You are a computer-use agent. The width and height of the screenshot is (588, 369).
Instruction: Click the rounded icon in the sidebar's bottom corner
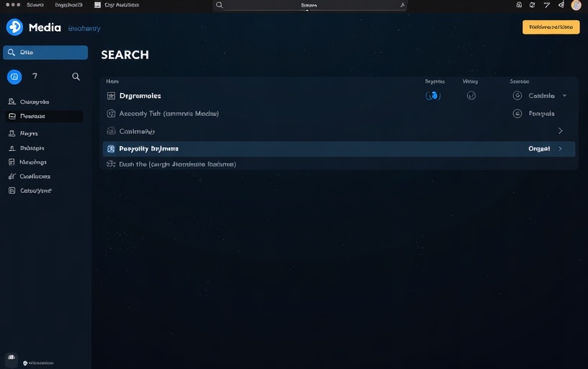(x=12, y=357)
